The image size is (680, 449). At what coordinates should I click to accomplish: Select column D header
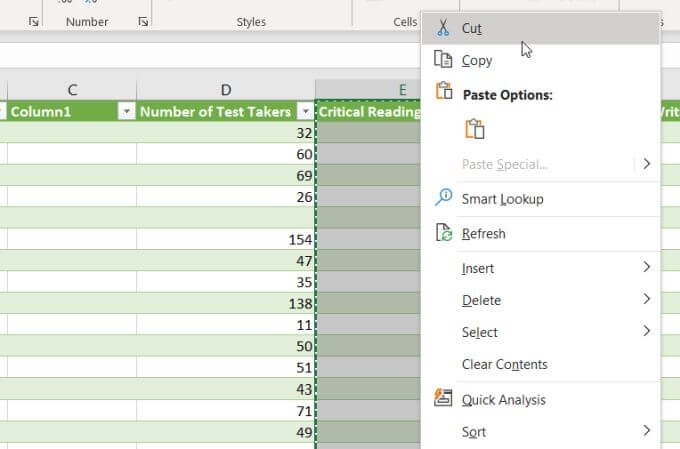[226, 90]
